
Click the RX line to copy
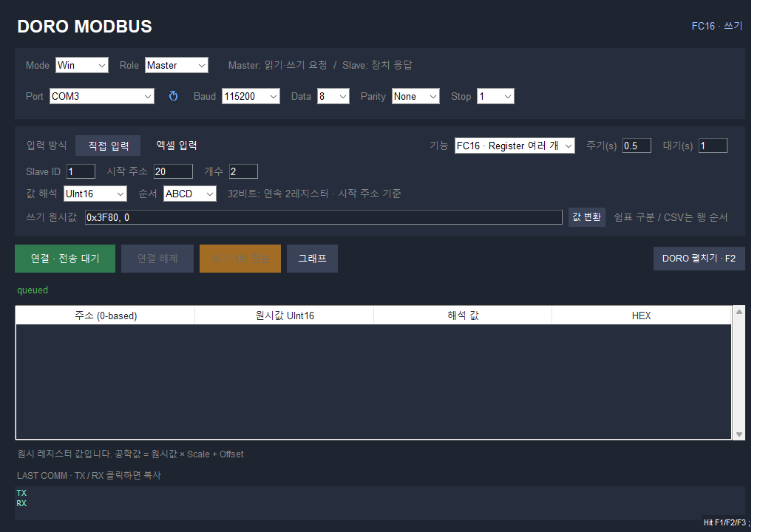pyautogui.click(x=21, y=503)
